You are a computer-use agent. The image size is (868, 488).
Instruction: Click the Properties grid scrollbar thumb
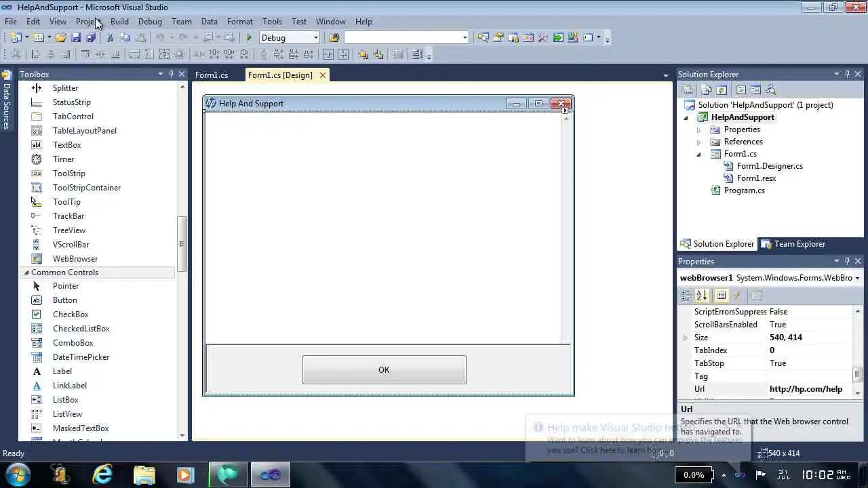pyautogui.click(x=857, y=374)
